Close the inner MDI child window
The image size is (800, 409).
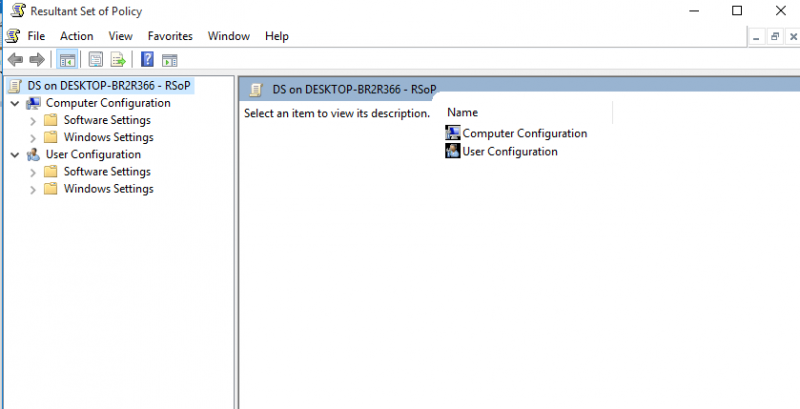[x=793, y=37]
